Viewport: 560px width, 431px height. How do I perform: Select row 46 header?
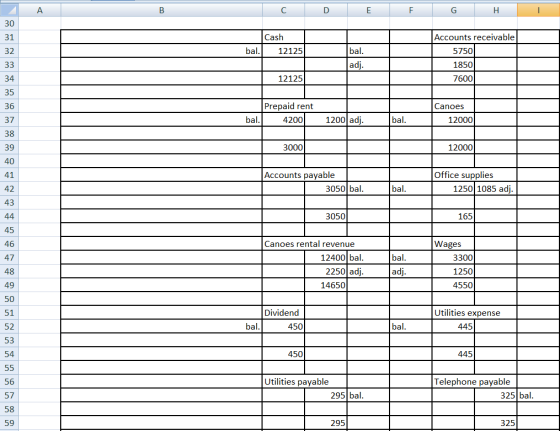(x=9, y=244)
